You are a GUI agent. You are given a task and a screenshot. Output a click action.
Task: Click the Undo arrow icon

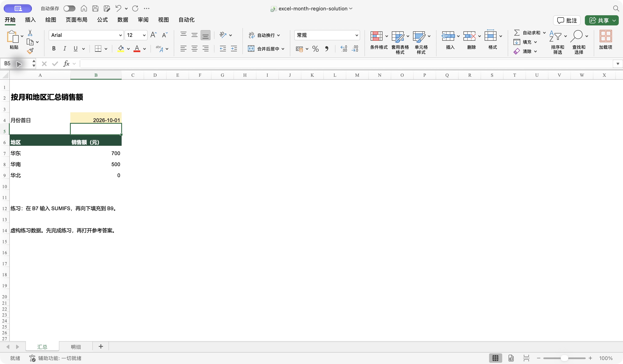(x=118, y=8)
